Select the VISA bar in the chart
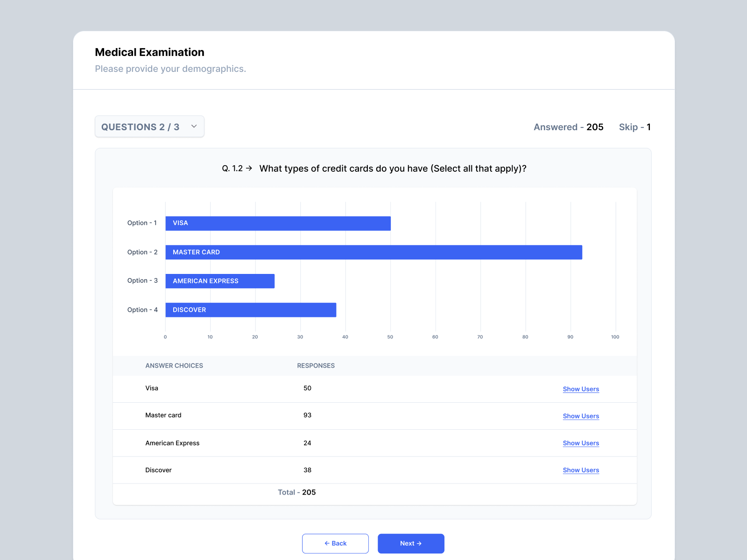The width and height of the screenshot is (747, 560). 278,223
